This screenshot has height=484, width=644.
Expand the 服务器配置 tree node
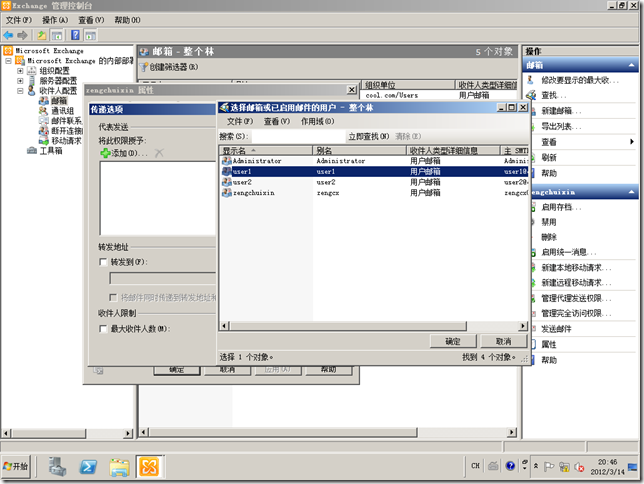[x=20, y=80]
